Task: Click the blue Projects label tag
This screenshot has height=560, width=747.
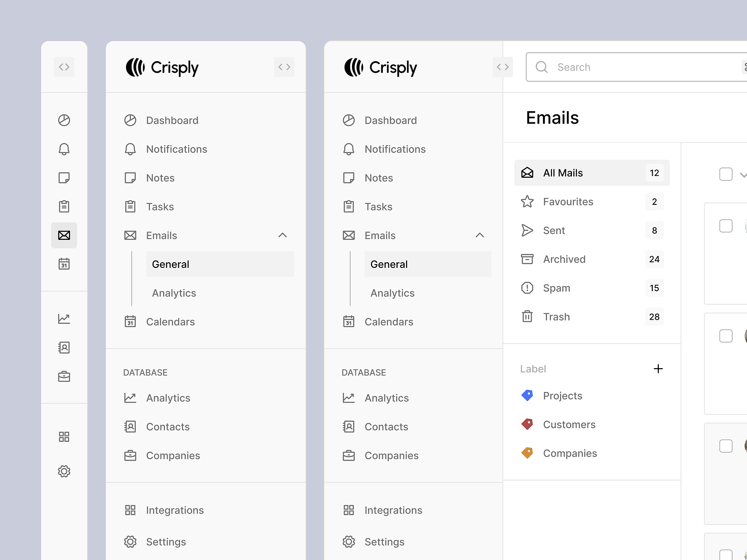Action: point(527,395)
